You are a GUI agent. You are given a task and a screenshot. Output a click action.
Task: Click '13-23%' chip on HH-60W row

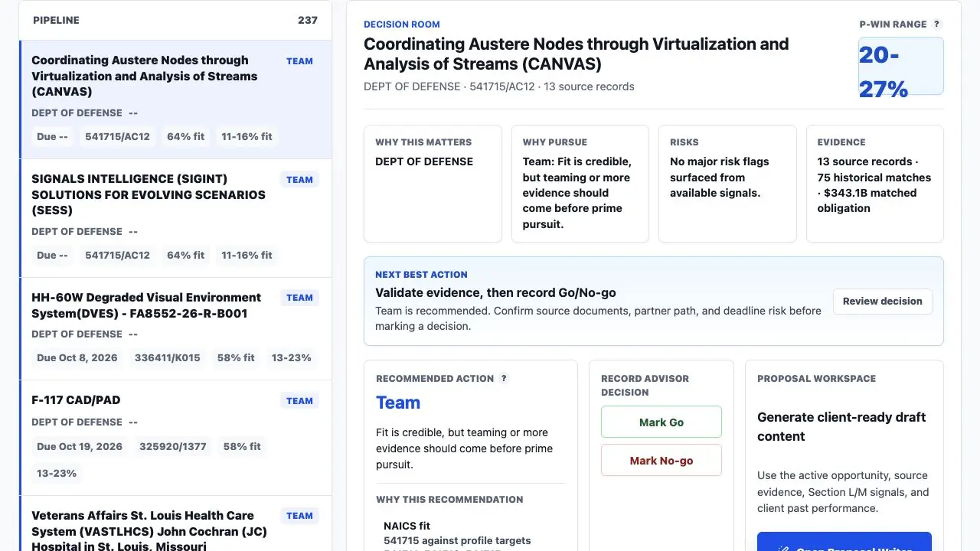coord(292,357)
